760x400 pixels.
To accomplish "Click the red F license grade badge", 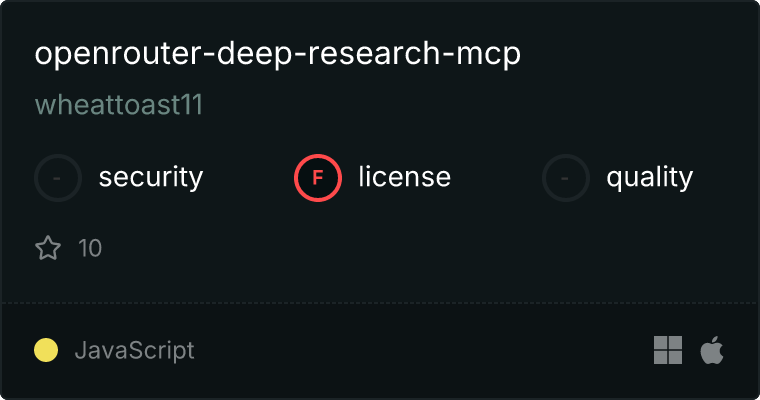I will pyautogui.click(x=318, y=178).
